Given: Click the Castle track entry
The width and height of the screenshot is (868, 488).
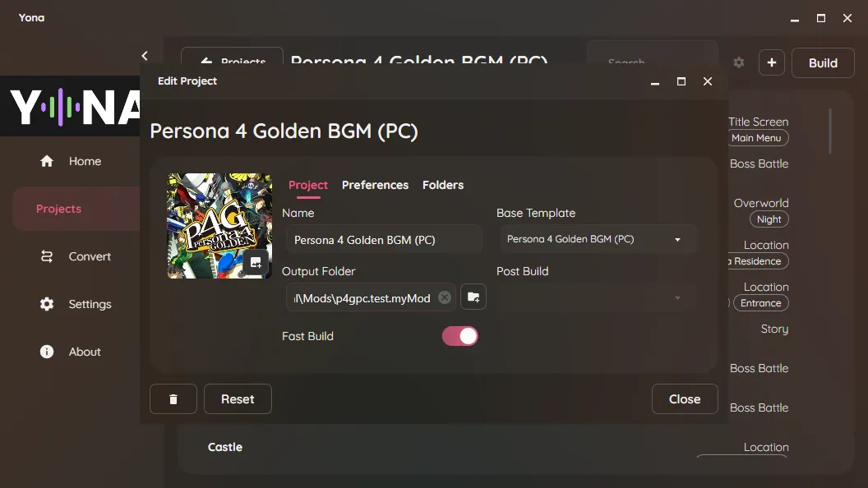Looking at the screenshot, I should [x=225, y=447].
